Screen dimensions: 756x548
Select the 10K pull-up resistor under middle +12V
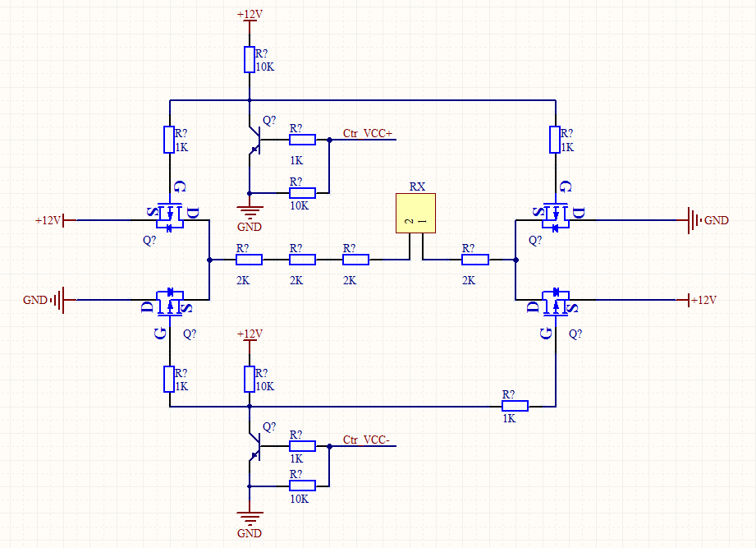(x=250, y=379)
